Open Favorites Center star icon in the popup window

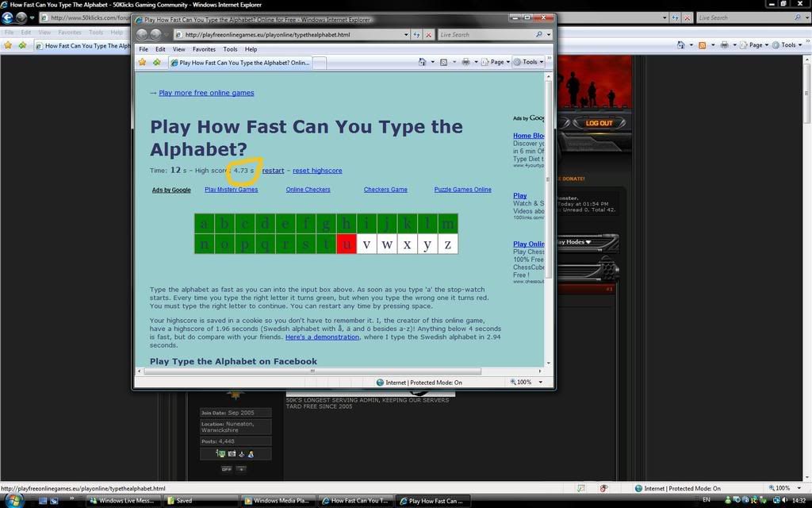pyautogui.click(x=143, y=62)
